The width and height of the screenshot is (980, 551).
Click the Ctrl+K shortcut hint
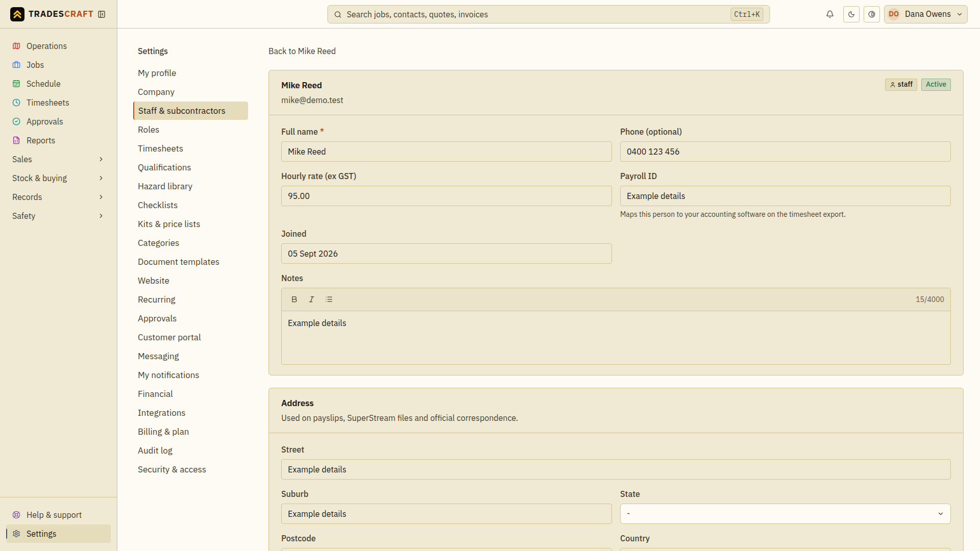(747, 14)
